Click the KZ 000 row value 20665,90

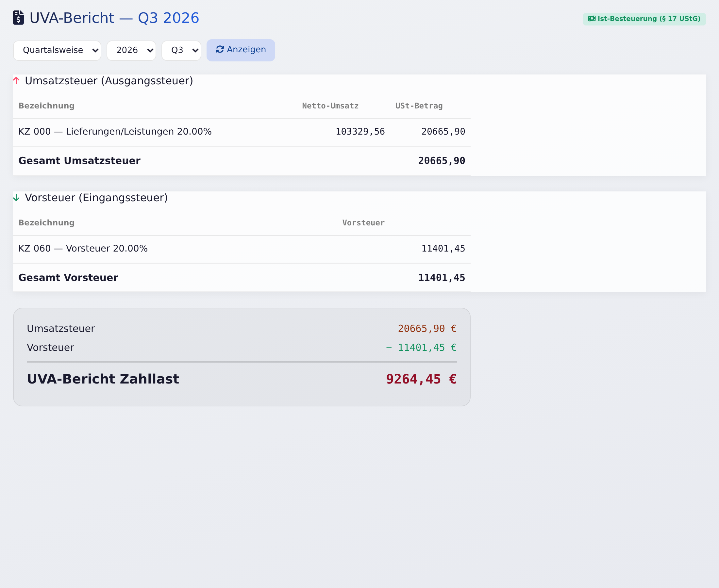pyautogui.click(x=443, y=131)
